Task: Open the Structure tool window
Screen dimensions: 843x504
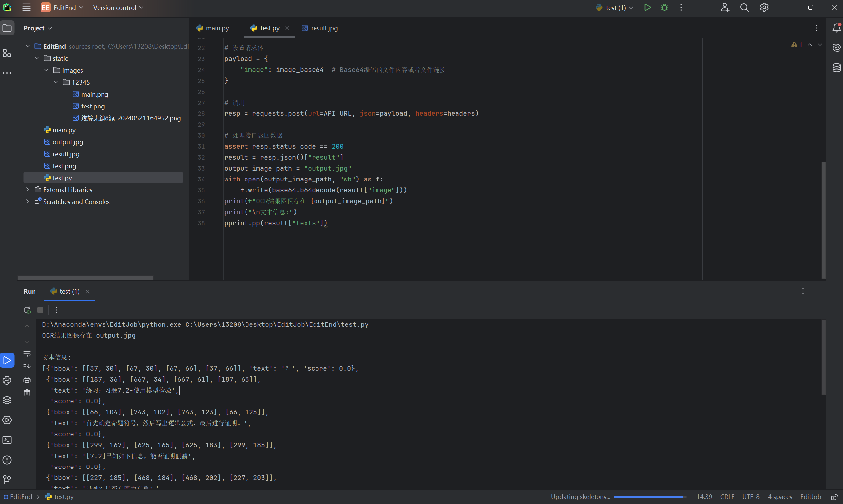Action: pyautogui.click(x=7, y=53)
